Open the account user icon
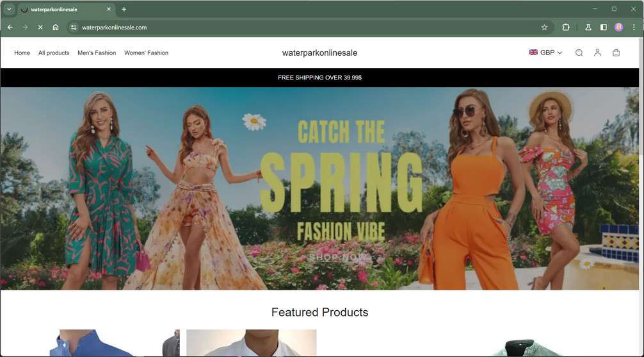The width and height of the screenshot is (644, 357). pyautogui.click(x=598, y=53)
